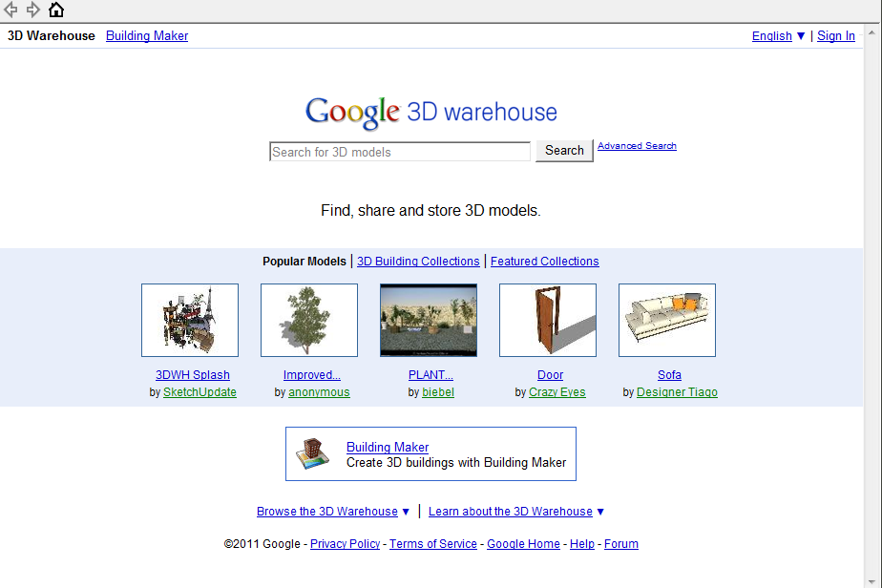
Task: Open author anonymous profile link
Action: [x=319, y=392]
